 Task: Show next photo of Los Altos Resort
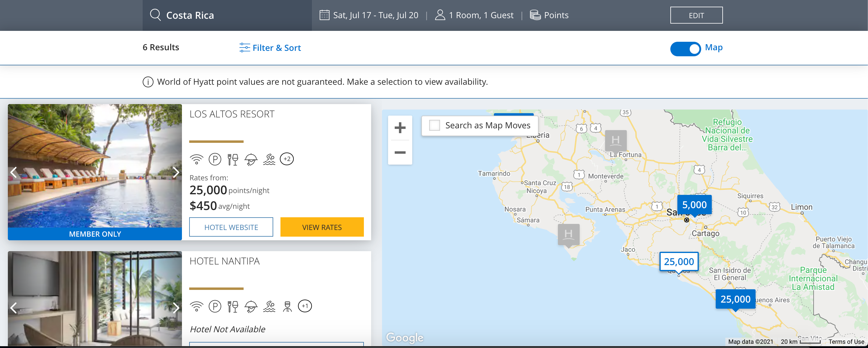click(176, 172)
